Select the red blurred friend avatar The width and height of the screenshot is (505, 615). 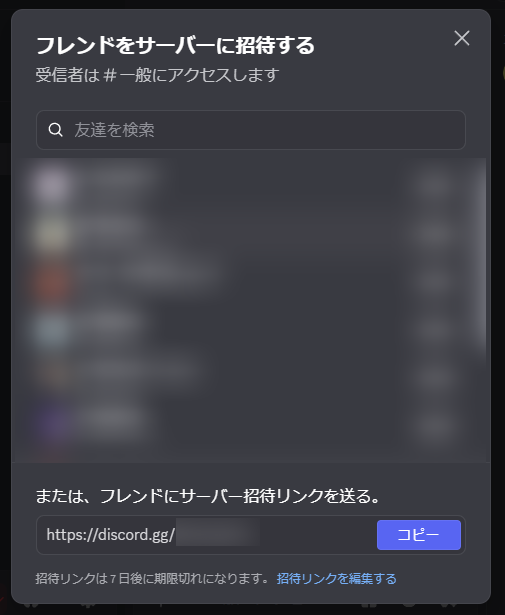point(51,282)
